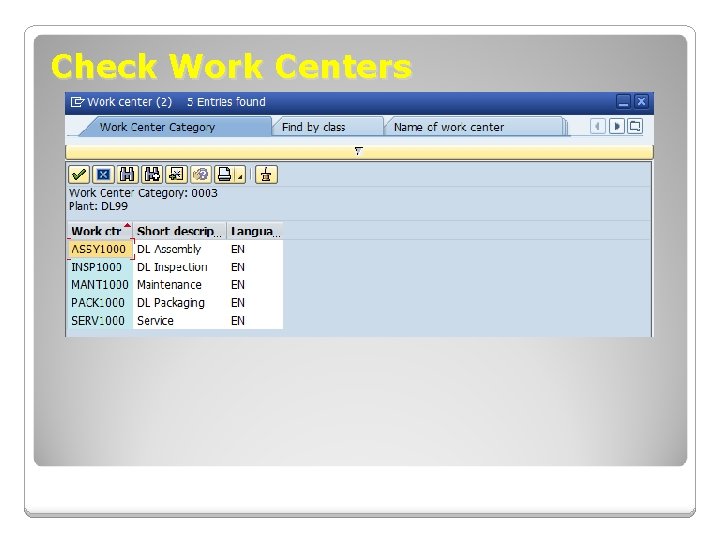Image resolution: width=720 pixels, height=540 pixels.
Task: Select work center PACK1000
Action: pos(100,303)
